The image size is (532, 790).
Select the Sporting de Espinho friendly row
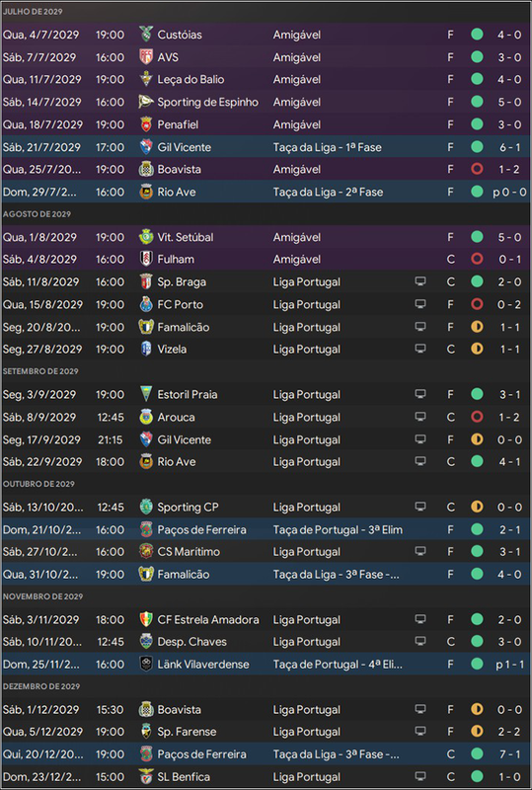(266, 102)
